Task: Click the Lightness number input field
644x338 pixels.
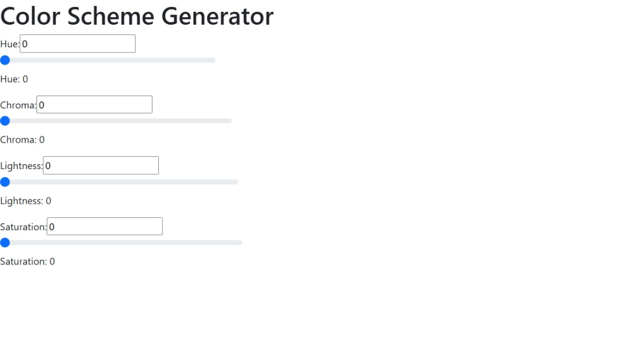Action: tap(101, 165)
